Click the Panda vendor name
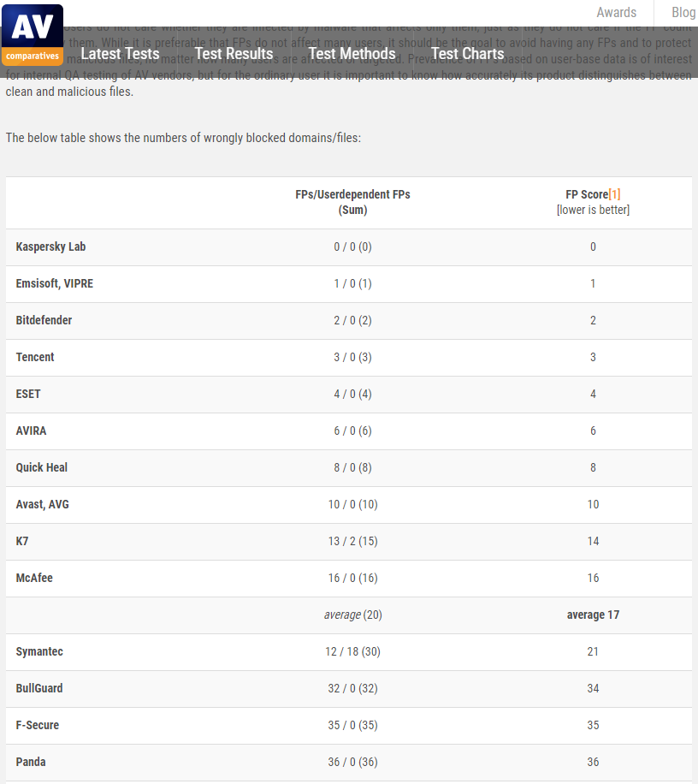This screenshot has width=698, height=784. click(32, 762)
